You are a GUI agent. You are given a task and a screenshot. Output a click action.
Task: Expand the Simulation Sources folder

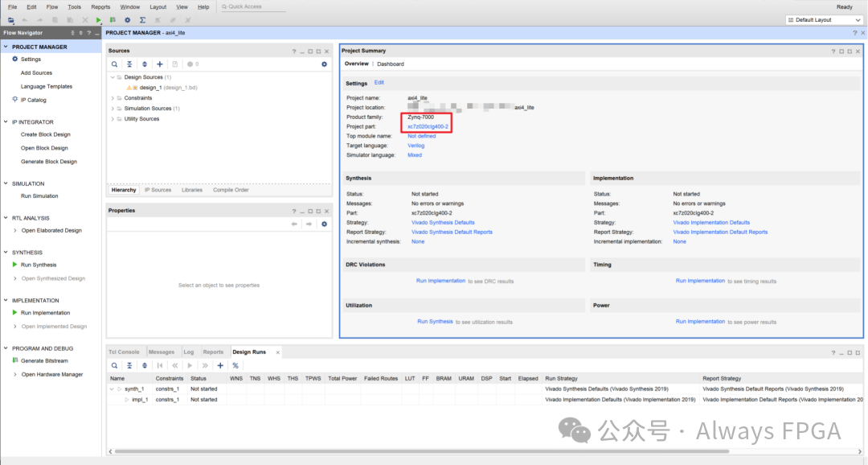coord(113,109)
